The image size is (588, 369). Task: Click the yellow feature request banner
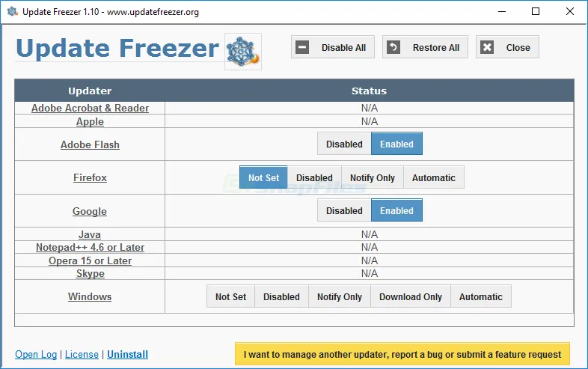click(402, 353)
